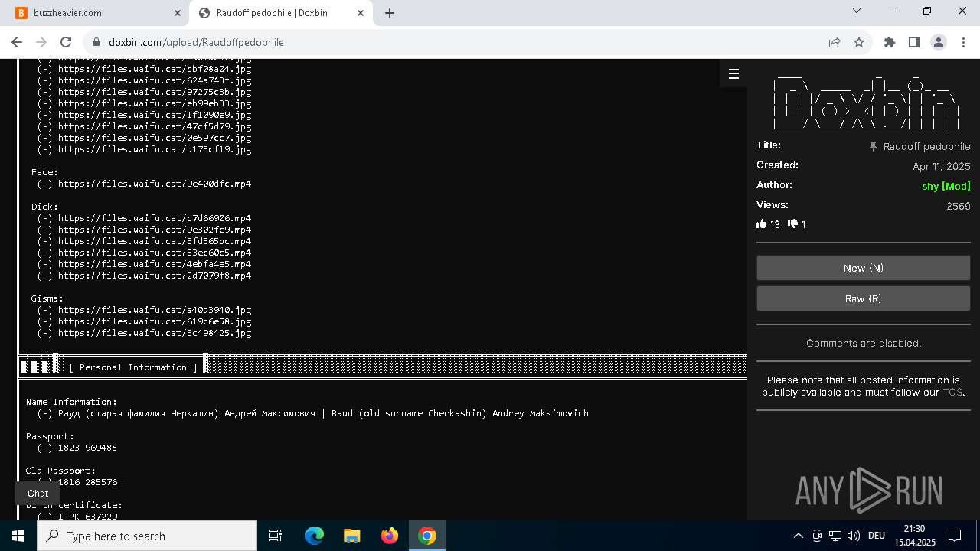Open File Explorer from the taskbar

coord(351,536)
